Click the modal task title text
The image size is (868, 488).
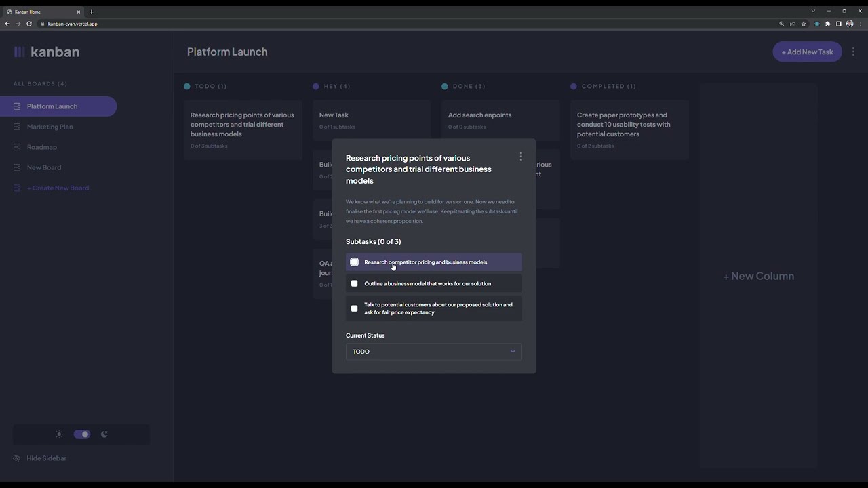pos(418,169)
